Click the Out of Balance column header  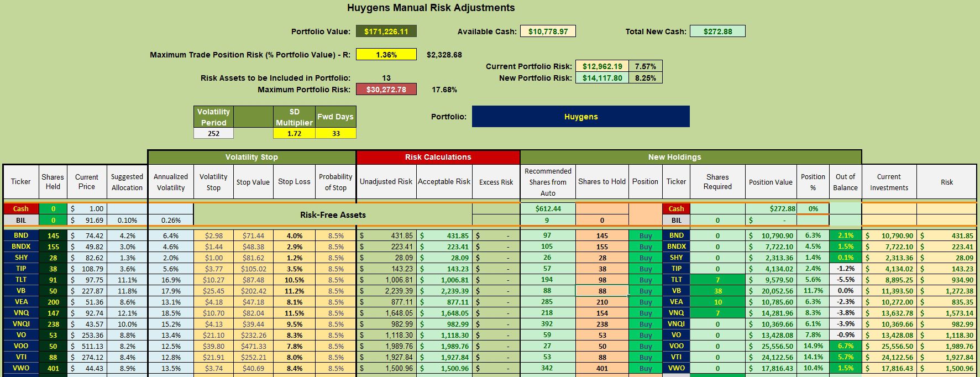[845, 182]
